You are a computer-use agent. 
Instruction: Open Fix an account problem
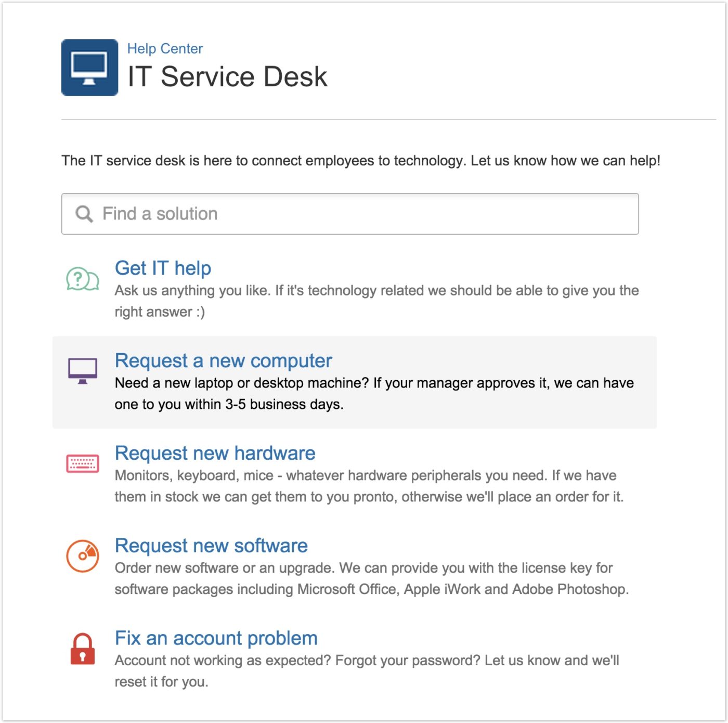pyautogui.click(x=216, y=638)
